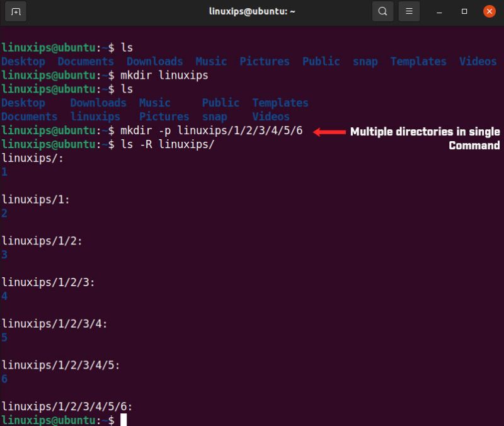Click the Downloads folder entry
This screenshot has width=504, height=426.
[x=155, y=61]
